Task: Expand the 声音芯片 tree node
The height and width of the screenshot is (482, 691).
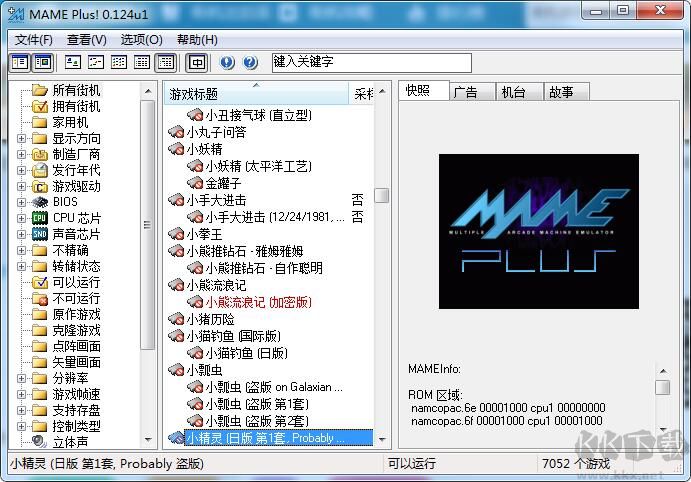Action: (x=21, y=234)
